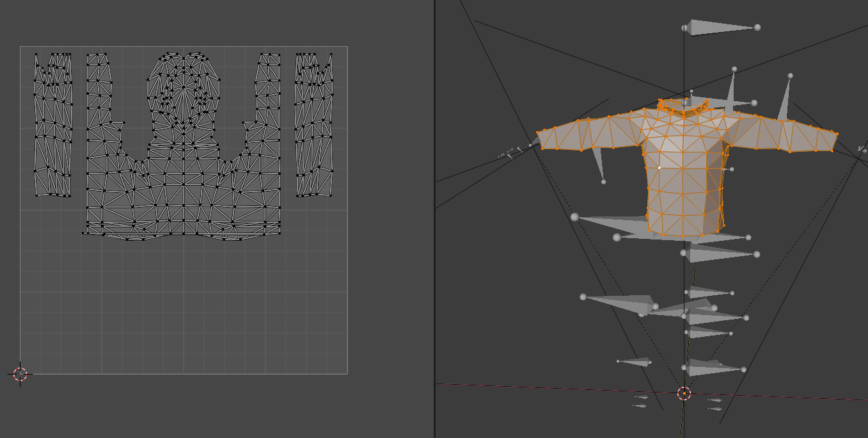
Task: Select the topmost bone above the shirt
Action: point(721,28)
